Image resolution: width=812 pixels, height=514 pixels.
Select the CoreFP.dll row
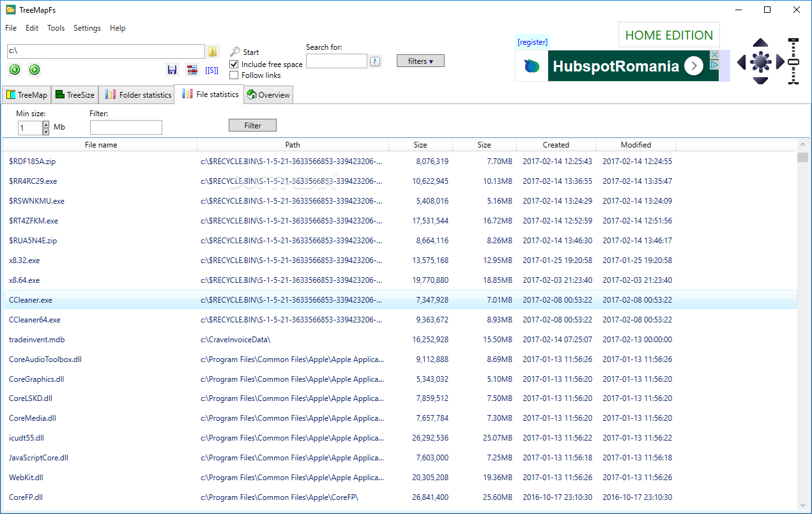coord(400,497)
